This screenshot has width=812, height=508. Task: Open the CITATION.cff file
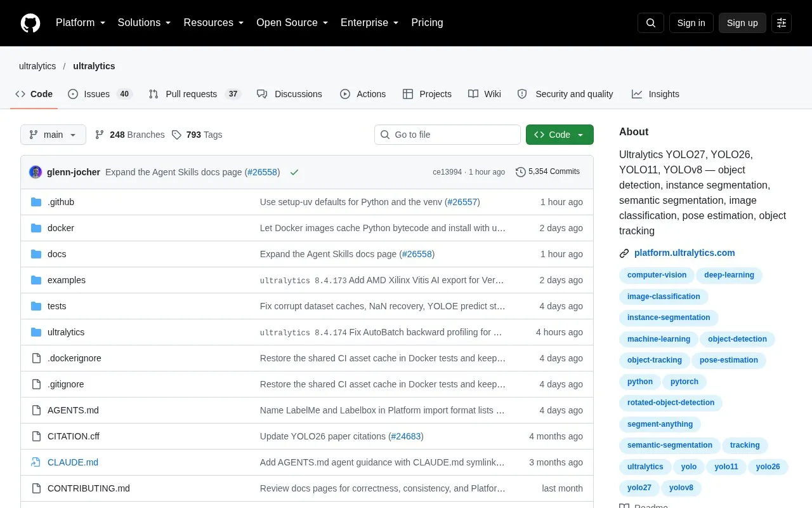(74, 436)
